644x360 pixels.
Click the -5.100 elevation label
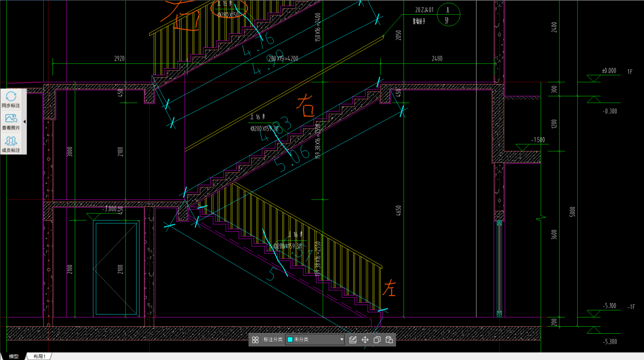pos(609,306)
